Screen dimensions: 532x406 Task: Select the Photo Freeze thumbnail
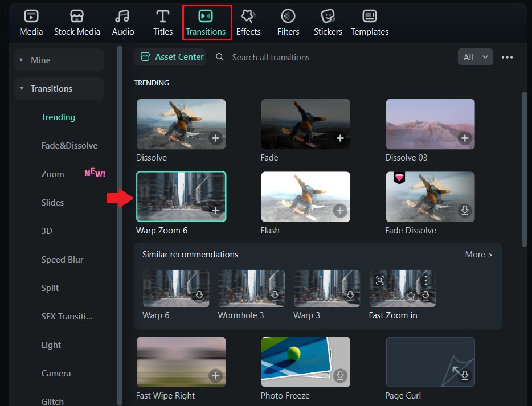coord(306,362)
